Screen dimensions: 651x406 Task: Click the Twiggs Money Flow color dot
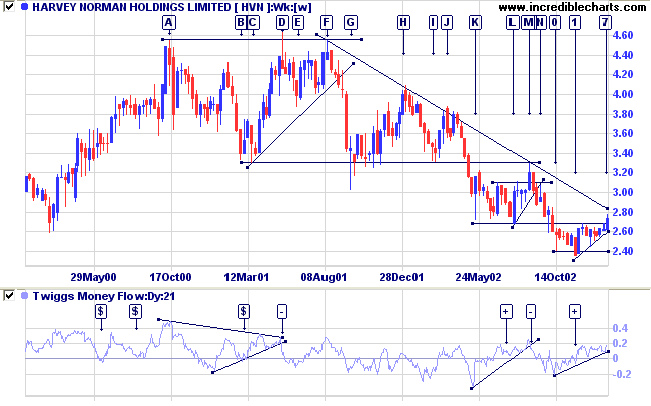(x=25, y=296)
